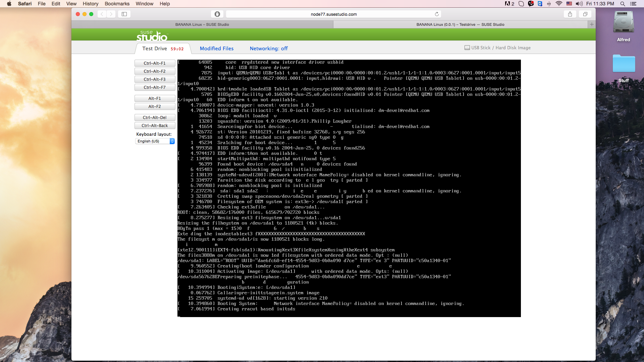Open the English (US) keyboard layout dropdown
Viewport: 644px width, 362px height.
click(155, 141)
